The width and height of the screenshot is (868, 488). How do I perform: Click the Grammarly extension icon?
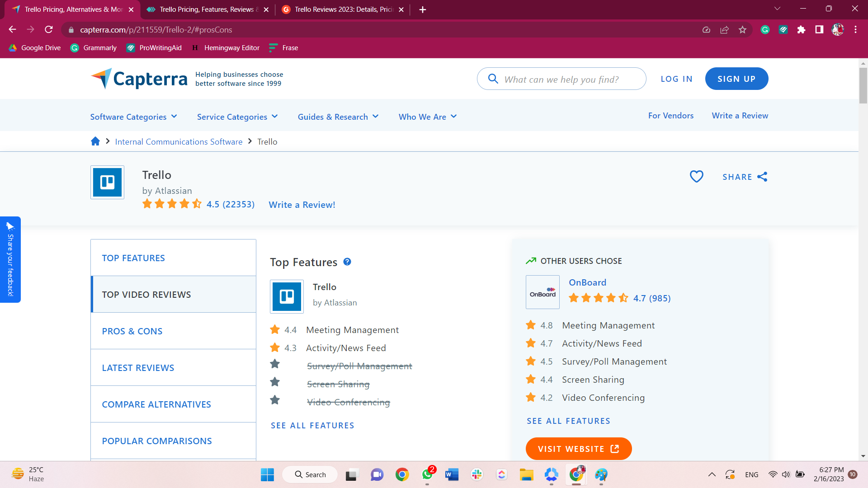tap(765, 29)
